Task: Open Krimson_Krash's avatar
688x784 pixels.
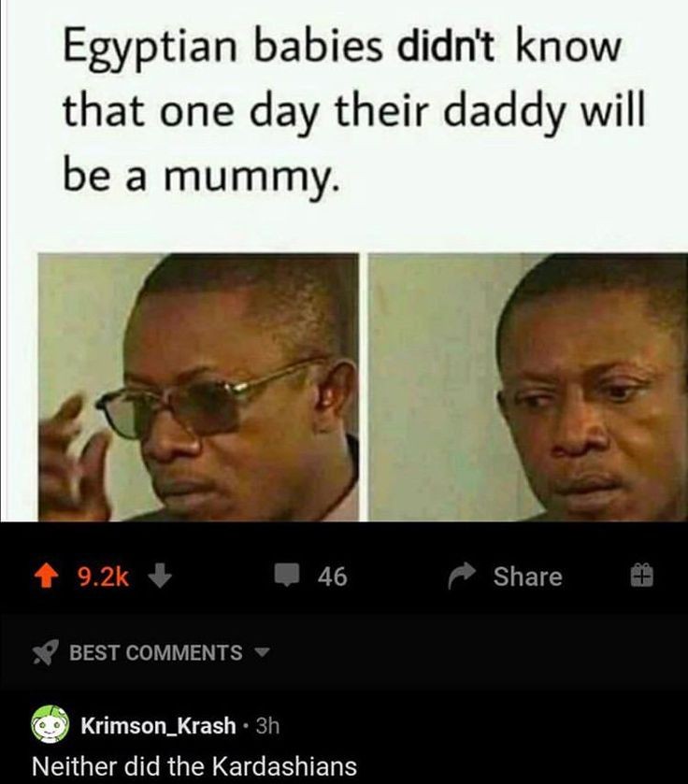Action: [50, 723]
